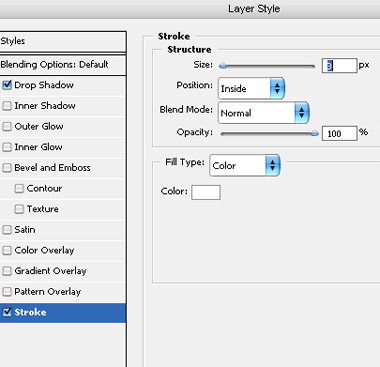Open the Bevel and Emboss settings row
The height and width of the screenshot is (367, 380).
coord(63,168)
